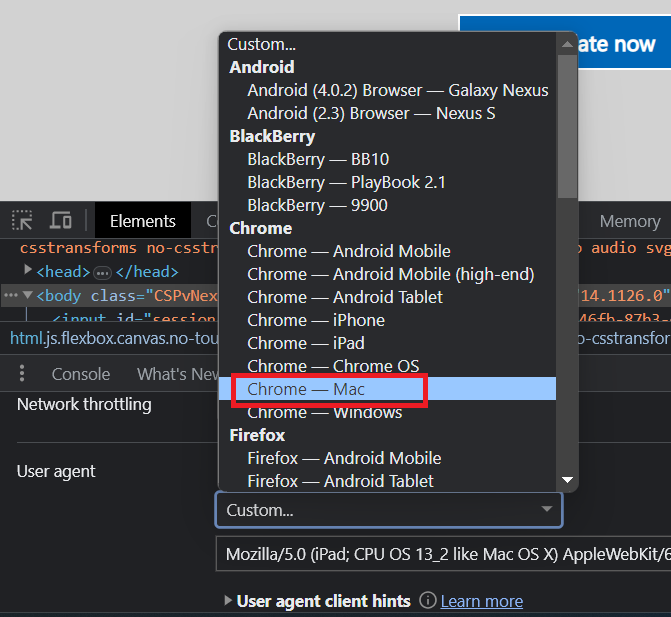The width and height of the screenshot is (671, 617).
Task: Click the ellipsis badge inside head tag
Action: (x=102, y=273)
